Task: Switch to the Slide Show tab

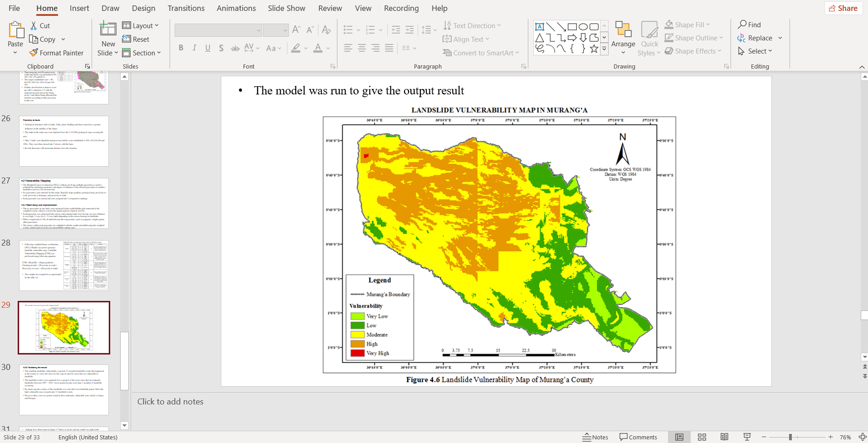Action: point(286,8)
